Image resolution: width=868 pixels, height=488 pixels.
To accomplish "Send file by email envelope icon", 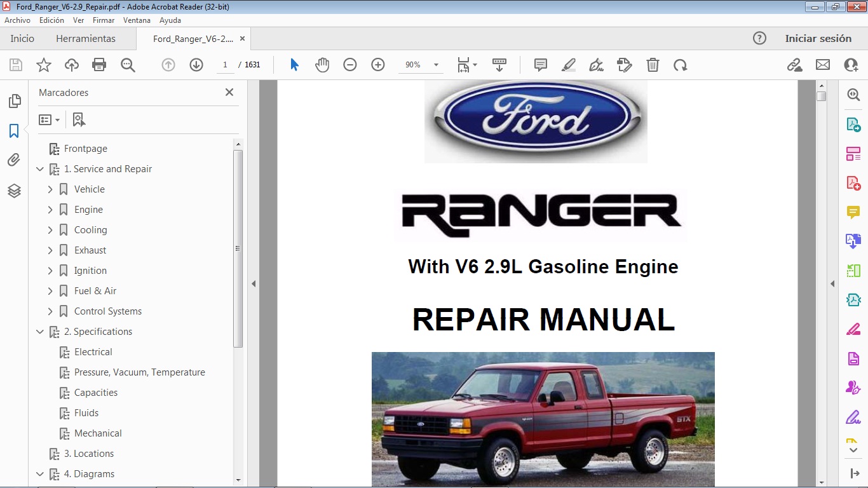I will [823, 65].
